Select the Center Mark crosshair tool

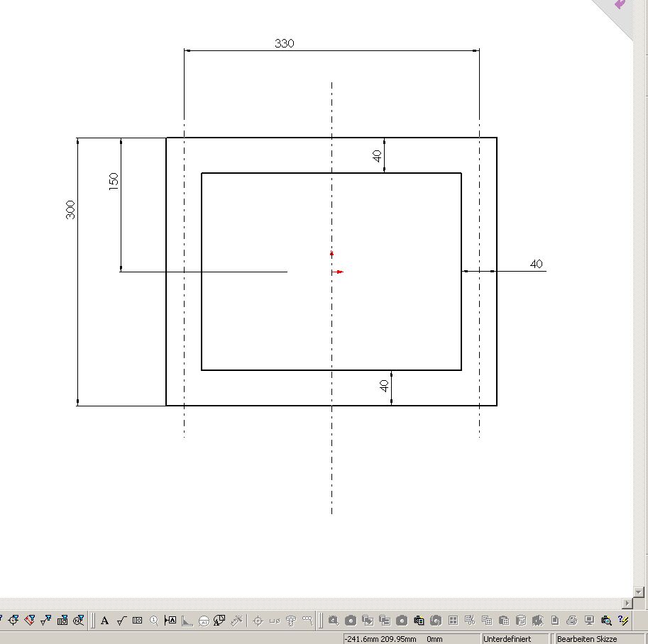click(x=258, y=621)
